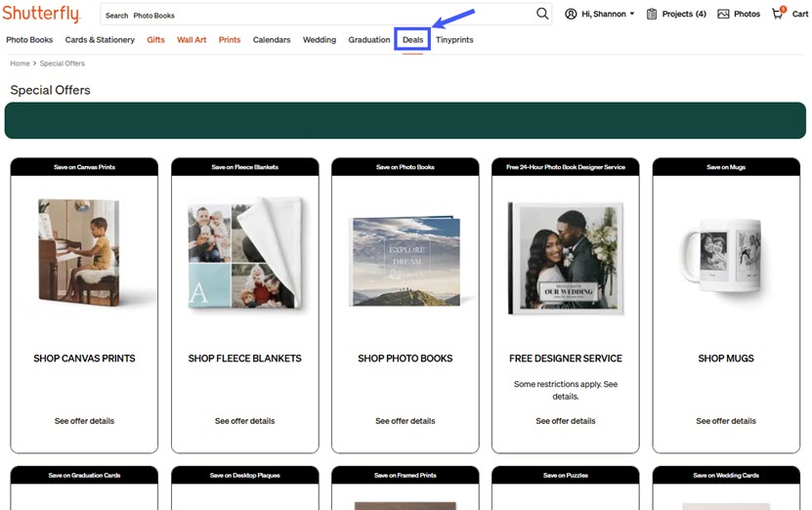This screenshot has width=812, height=510.
Task: Click the Save on Puzzles header
Action: tap(566, 475)
